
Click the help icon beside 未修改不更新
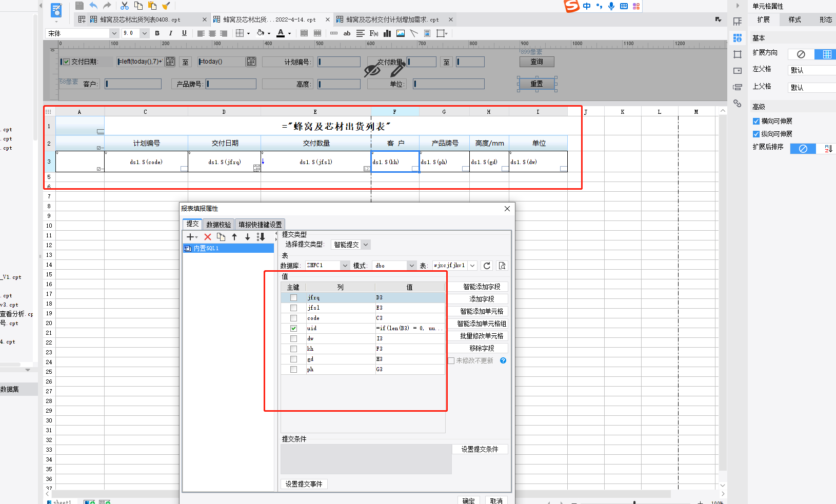pos(503,360)
